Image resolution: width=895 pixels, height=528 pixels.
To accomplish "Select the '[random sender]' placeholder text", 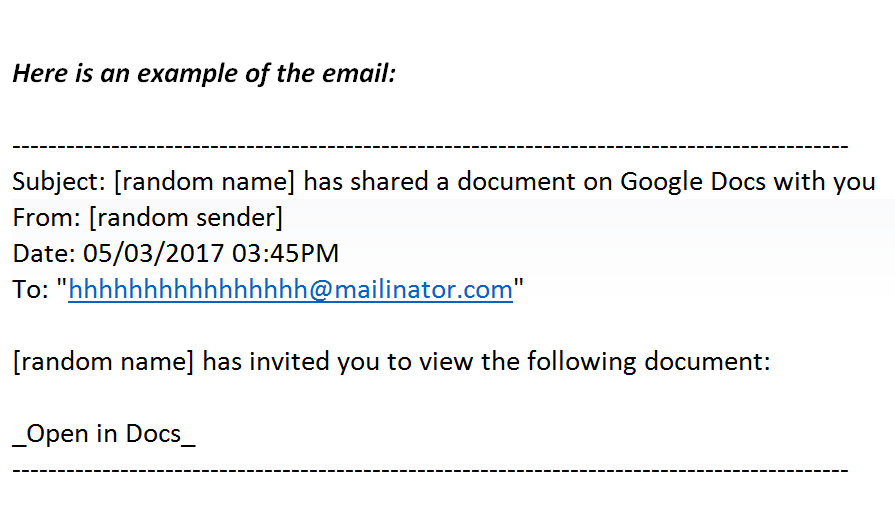I will [186, 217].
